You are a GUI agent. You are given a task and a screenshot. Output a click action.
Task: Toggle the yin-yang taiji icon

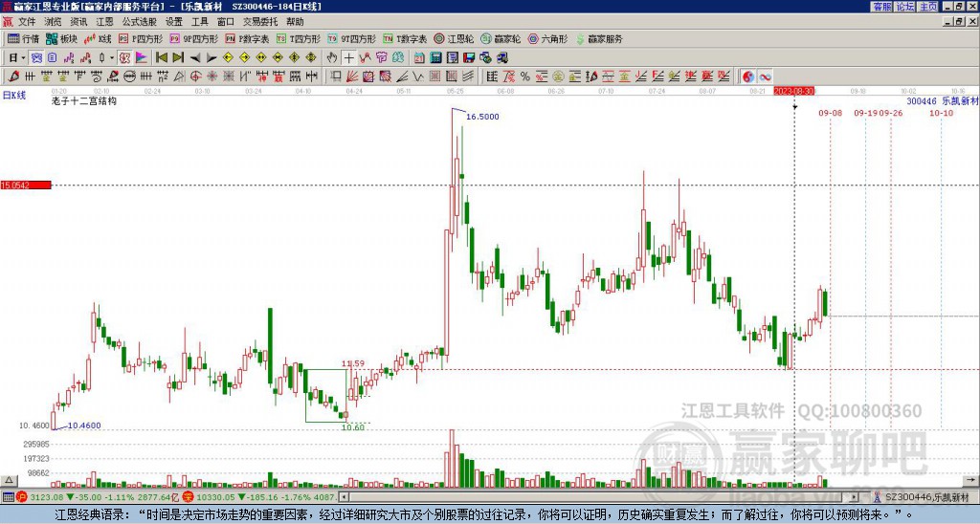click(x=748, y=76)
